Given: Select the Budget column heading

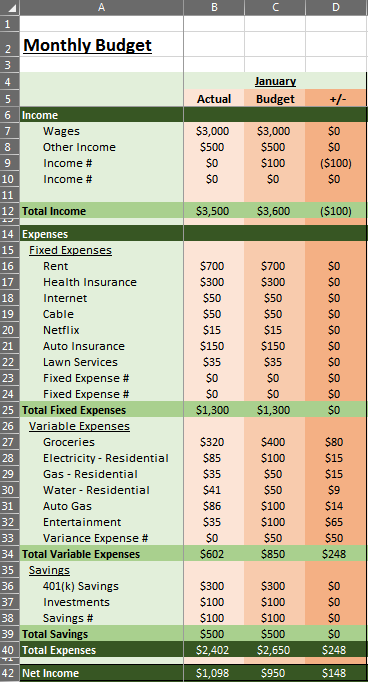Looking at the screenshot, I should point(275,99).
